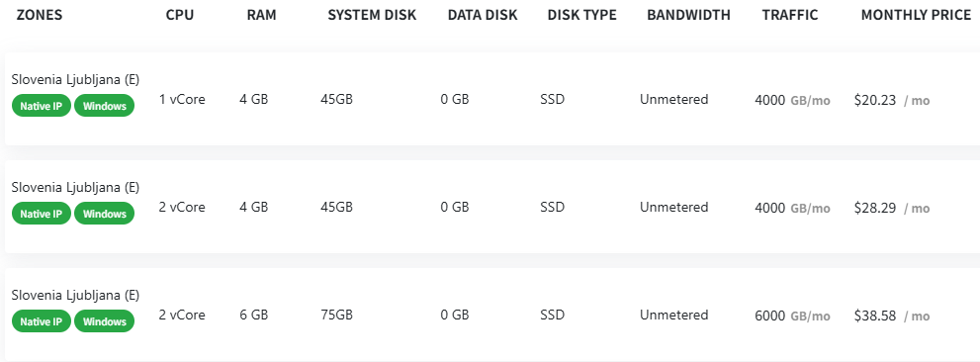
Task: Click the CPU column header
Action: pyautogui.click(x=180, y=16)
